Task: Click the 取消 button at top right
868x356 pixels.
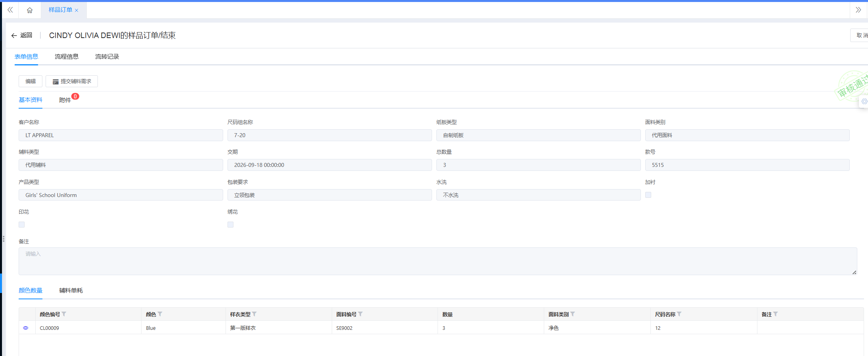Action: tap(860, 35)
